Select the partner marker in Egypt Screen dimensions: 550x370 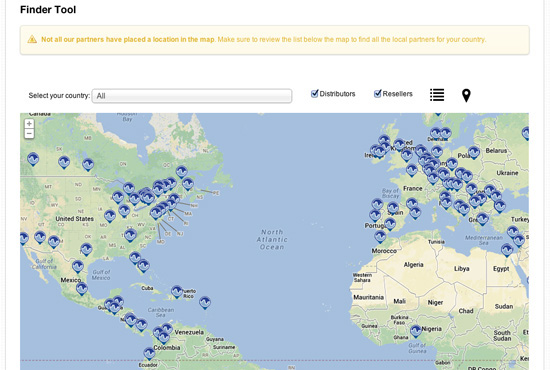507,250
